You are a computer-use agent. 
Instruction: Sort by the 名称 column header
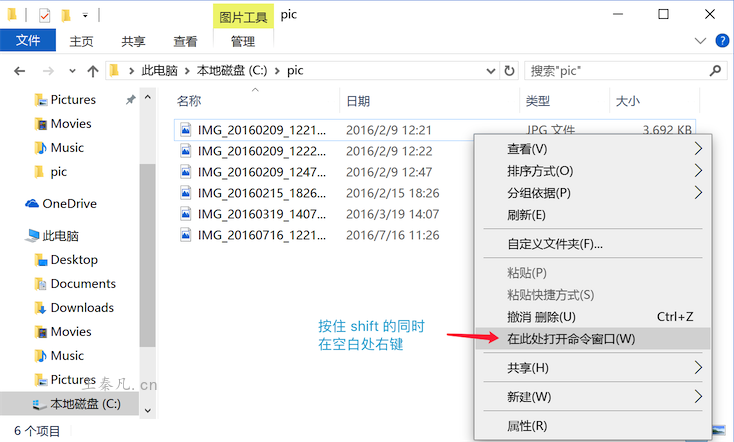pyautogui.click(x=189, y=101)
